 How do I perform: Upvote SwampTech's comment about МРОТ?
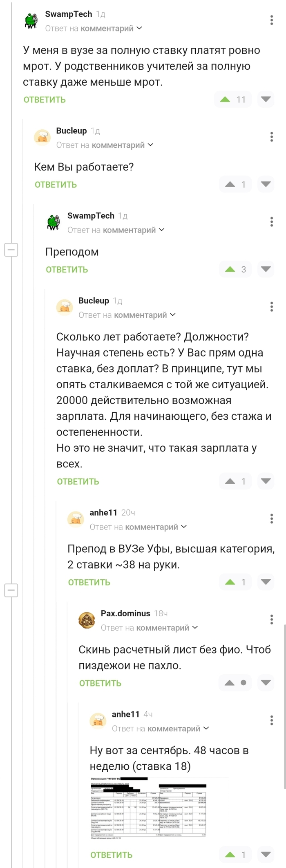click(225, 100)
